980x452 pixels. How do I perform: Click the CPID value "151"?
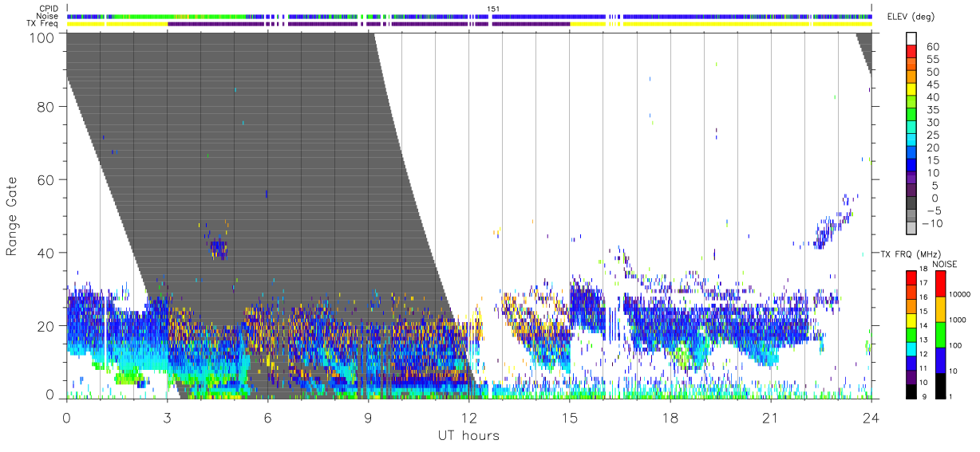493,9
